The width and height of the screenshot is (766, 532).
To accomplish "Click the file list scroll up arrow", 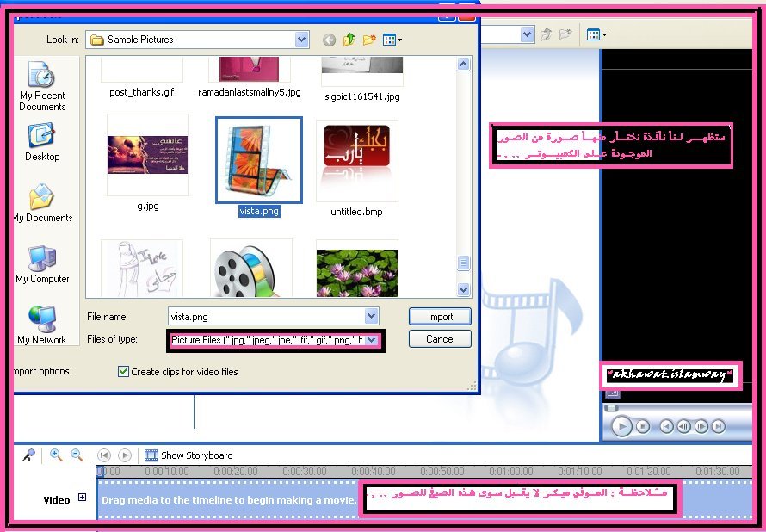I will (x=464, y=65).
